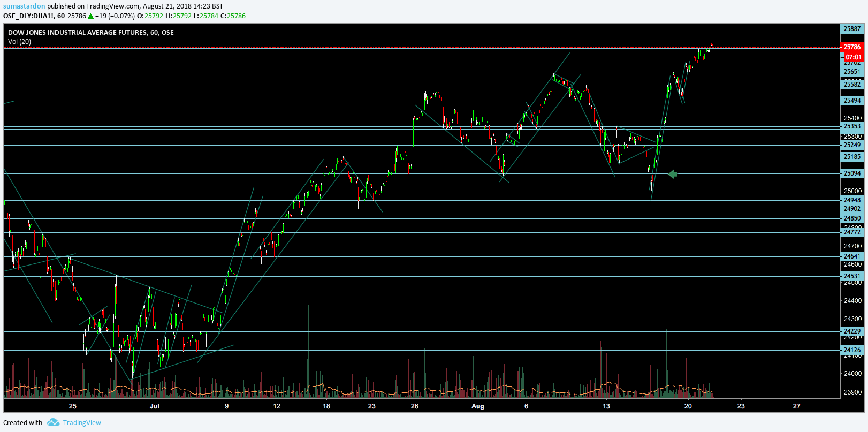The width and height of the screenshot is (868, 432).
Task: Click the 26 date label on time axis
Action: (x=415, y=406)
